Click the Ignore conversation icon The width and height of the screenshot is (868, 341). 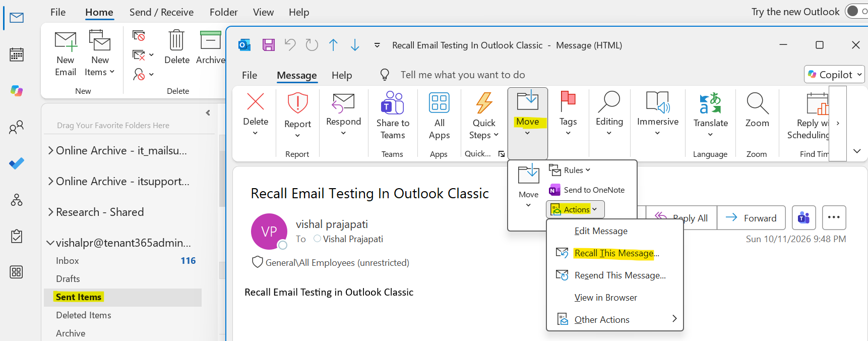[139, 36]
